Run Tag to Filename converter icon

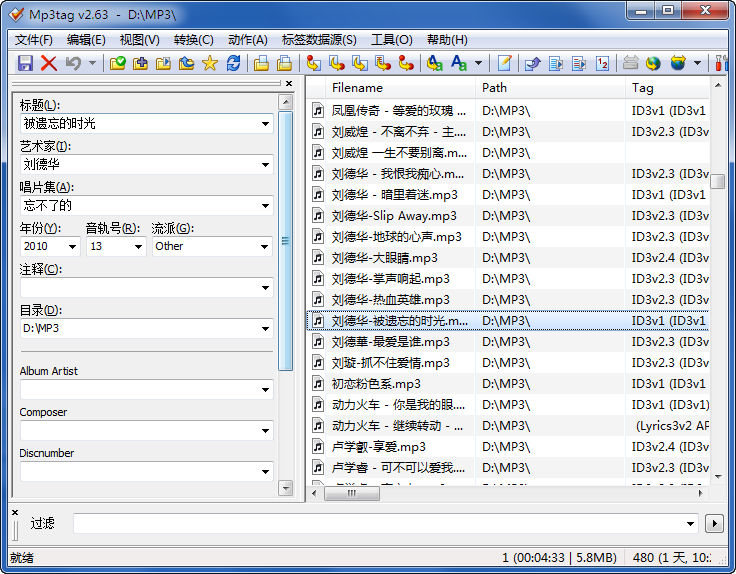pyautogui.click(x=314, y=62)
